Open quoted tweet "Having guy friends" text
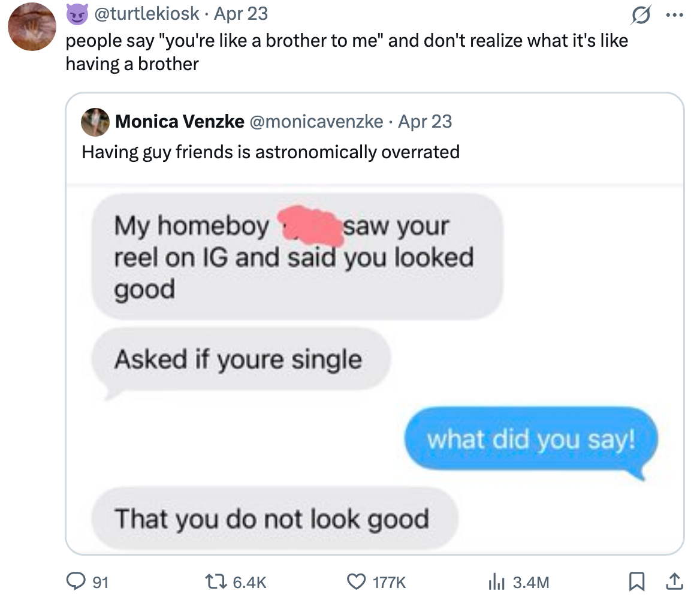This screenshot has height=606, width=700. pyautogui.click(x=270, y=152)
